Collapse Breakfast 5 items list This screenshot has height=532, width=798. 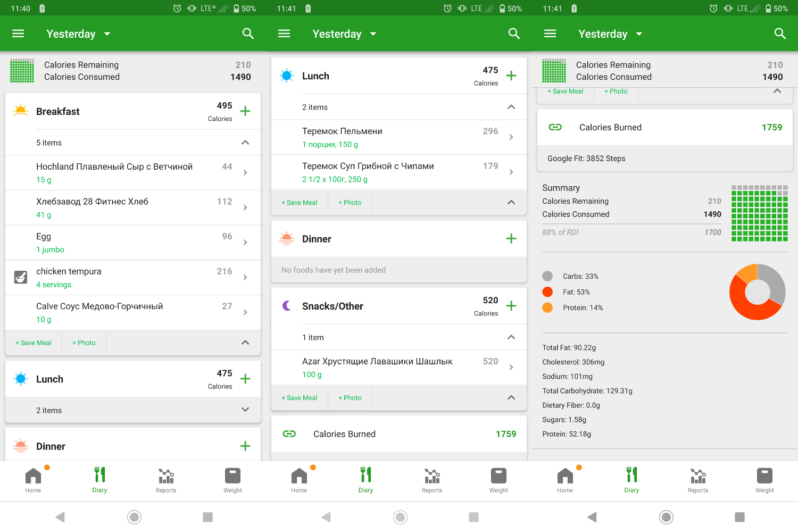tap(245, 143)
